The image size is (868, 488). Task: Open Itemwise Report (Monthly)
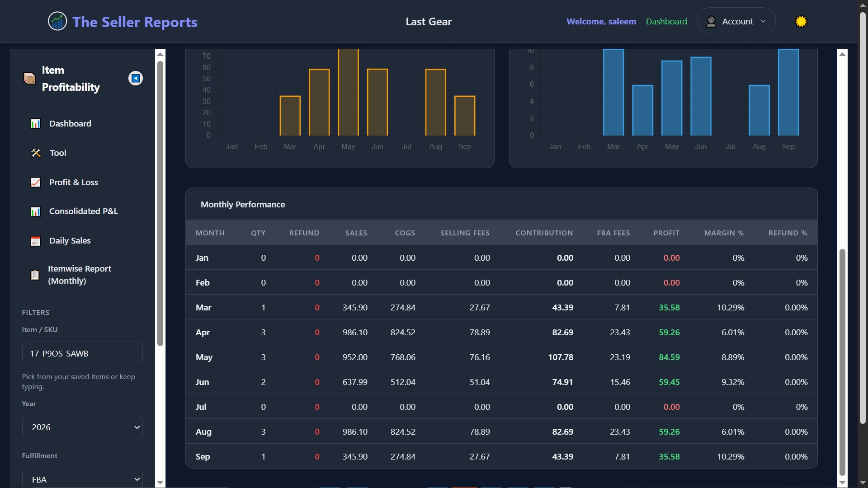80,275
